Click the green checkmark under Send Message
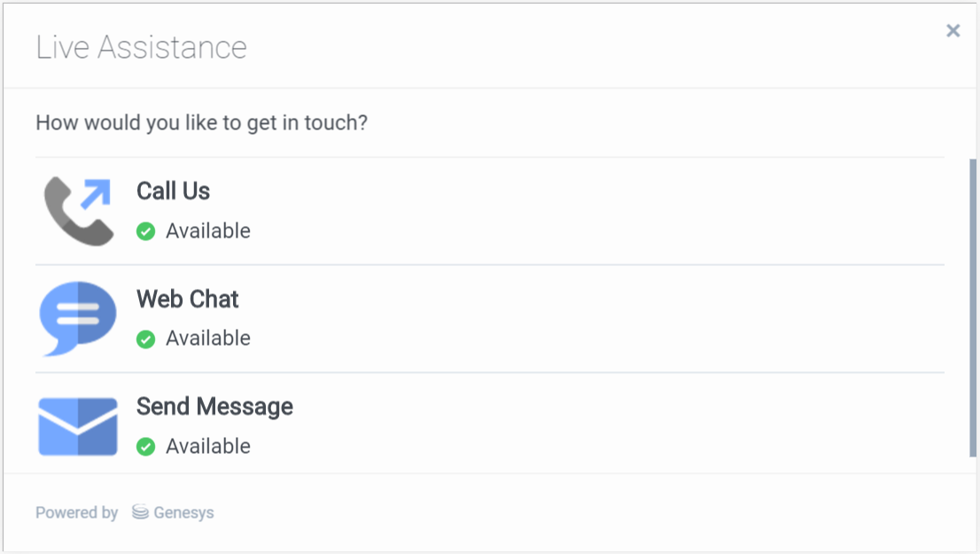 [146, 447]
